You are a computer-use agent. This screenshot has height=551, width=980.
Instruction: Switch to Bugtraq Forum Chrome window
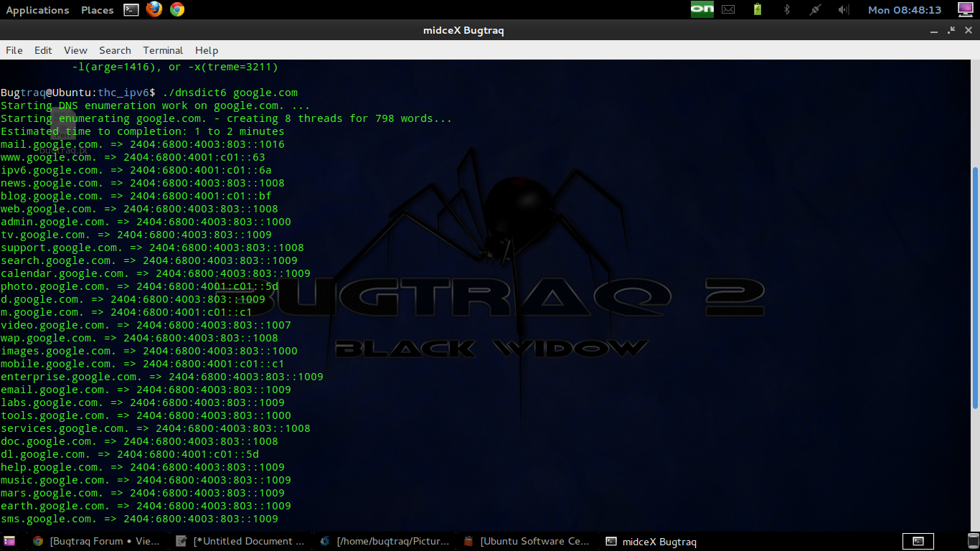(97, 541)
